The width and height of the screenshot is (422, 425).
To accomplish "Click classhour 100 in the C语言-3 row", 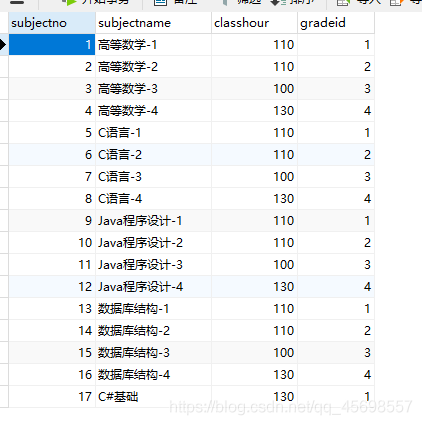I will (x=254, y=177).
